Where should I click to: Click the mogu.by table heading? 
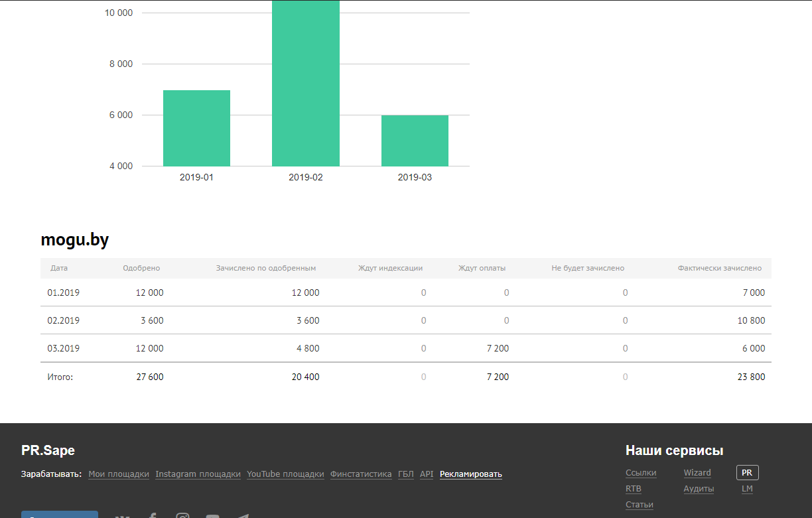click(x=75, y=240)
